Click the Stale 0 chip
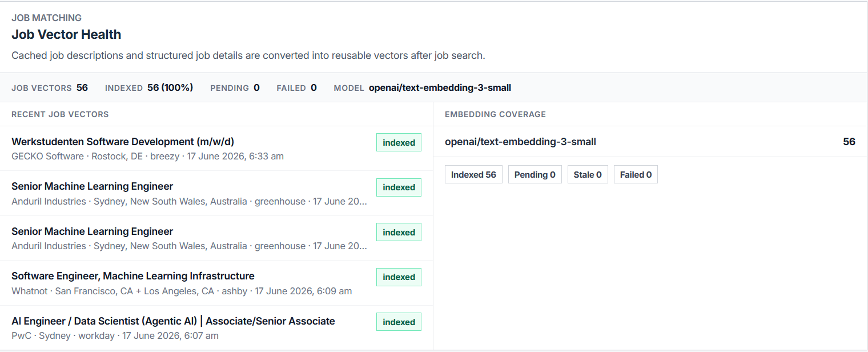 (588, 175)
